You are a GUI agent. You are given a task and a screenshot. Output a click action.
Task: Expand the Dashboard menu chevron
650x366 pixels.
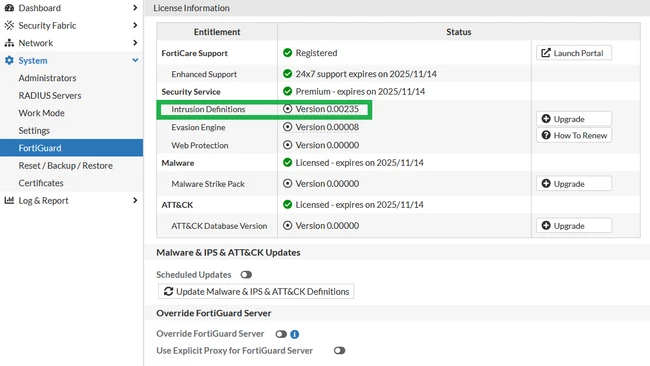click(x=135, y=8)
